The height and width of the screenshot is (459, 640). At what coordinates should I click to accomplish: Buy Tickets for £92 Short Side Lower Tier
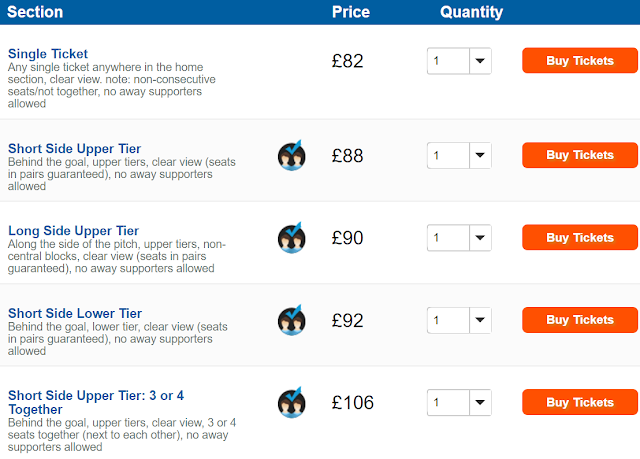click(x=580, y=320)
